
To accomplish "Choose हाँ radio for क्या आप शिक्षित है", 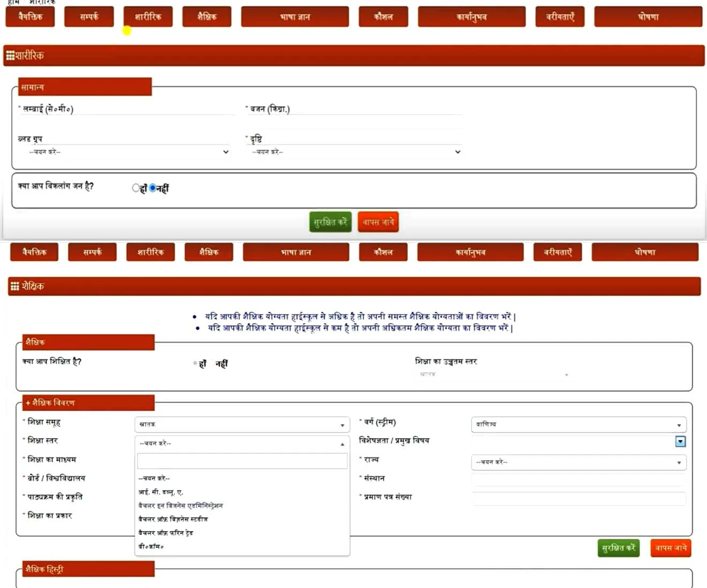I will pyautogui.click(x=195, y=363).
